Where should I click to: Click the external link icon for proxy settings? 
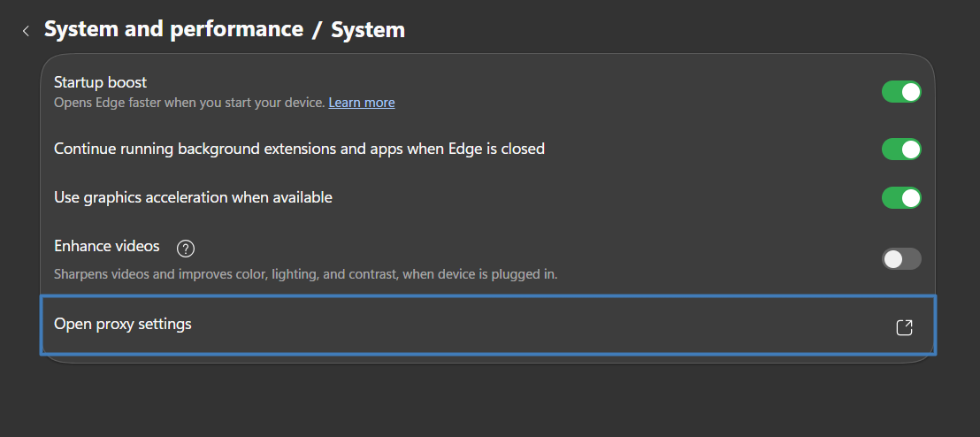point(904,328)
